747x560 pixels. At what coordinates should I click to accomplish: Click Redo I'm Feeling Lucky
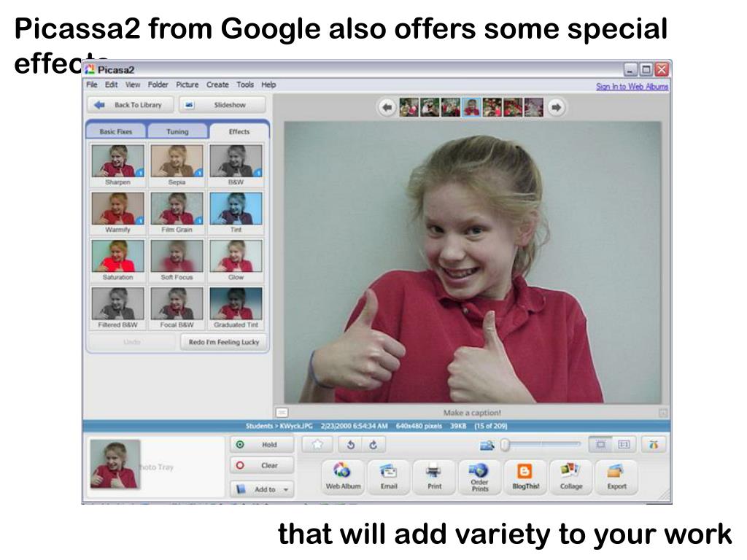223,342
